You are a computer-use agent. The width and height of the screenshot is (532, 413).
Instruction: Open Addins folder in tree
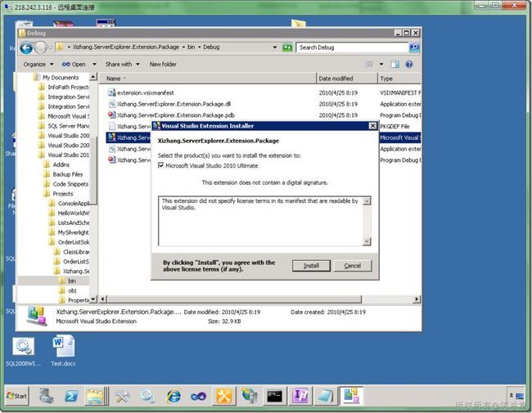coord(61,165)
